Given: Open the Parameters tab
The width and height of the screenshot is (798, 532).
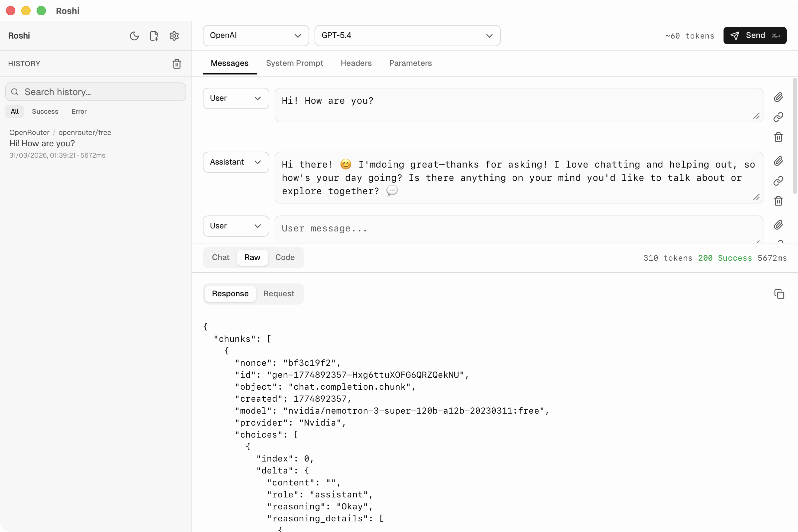Looking at the screenshot, I should tap(410, 63).
